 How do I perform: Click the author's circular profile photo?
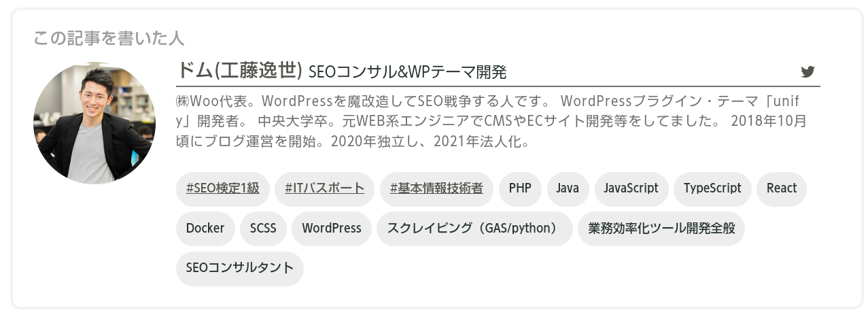pyautogui.click(x=94, y=123)
